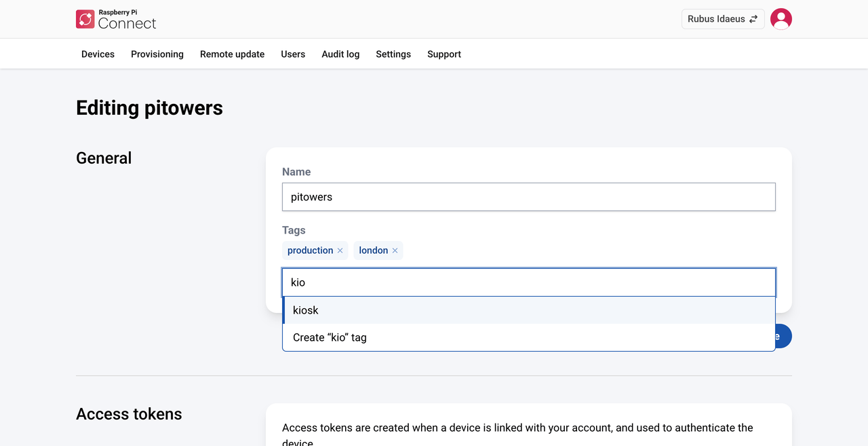Viewport: 868px width, 446px height.
Task: Open the Support page
Action: click(444, 54)
